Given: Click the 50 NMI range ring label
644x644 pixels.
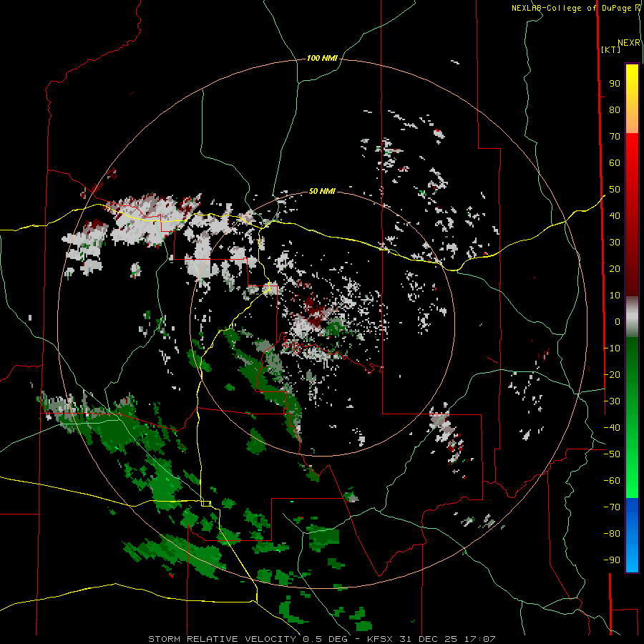Looking at the screenshot, I should 322,191.
